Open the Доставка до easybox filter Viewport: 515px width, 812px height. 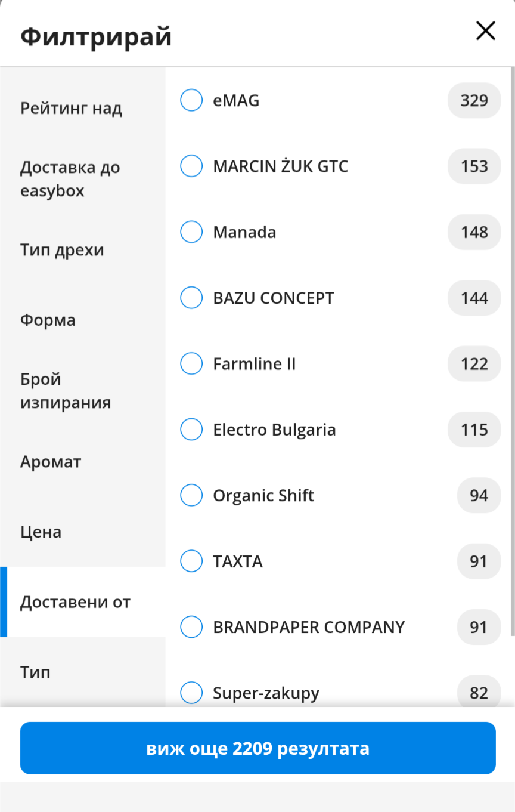tap(70, 179)
